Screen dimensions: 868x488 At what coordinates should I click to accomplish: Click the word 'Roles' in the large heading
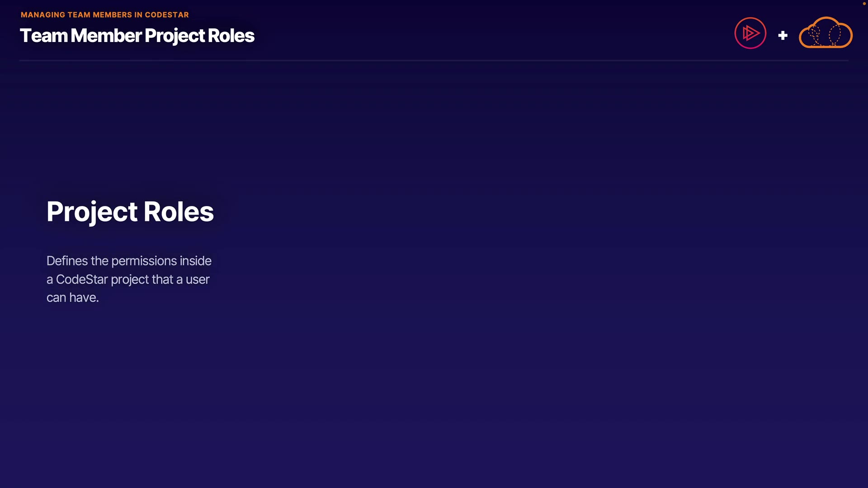pyautogui.click(x=179, y=211)
